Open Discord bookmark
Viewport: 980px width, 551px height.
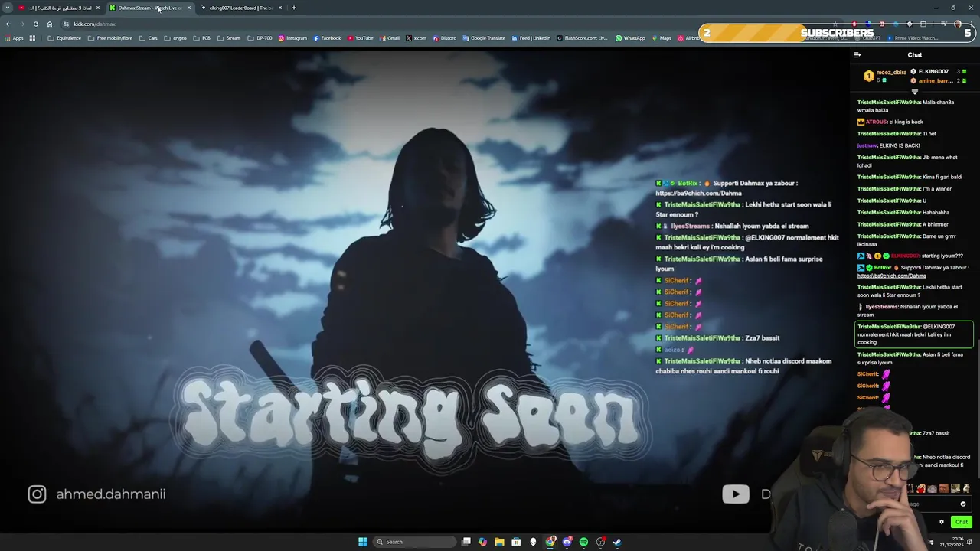[x=445, y=38]
